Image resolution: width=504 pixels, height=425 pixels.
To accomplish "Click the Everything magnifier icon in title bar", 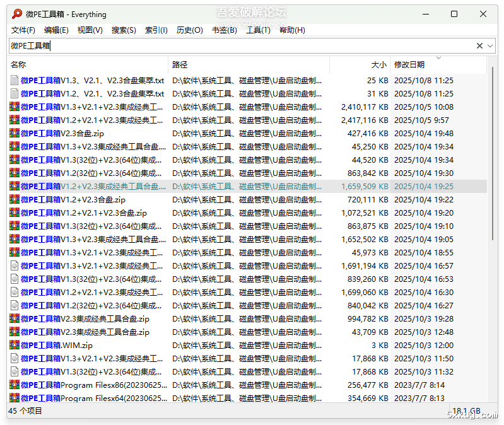I will pyautogui.click(x=16, y=14).
